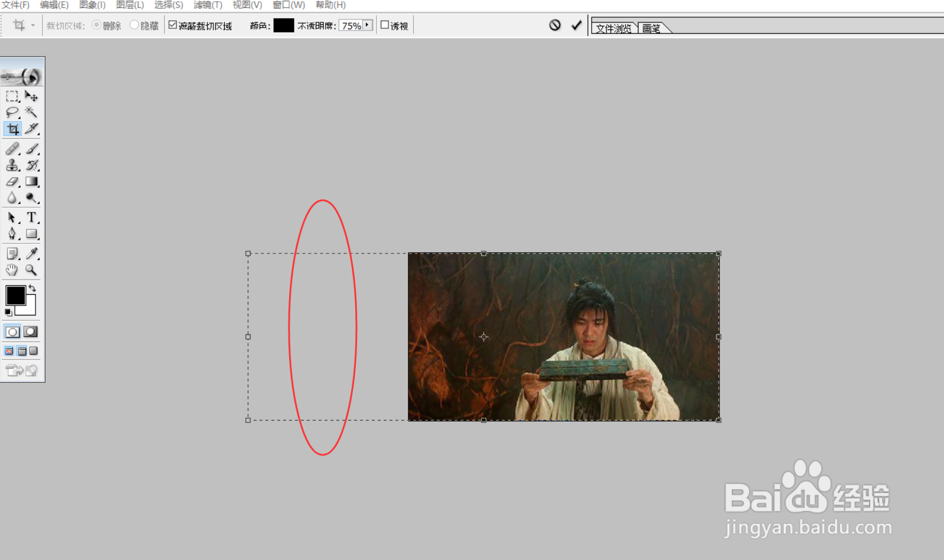The height and width of the screenshot is (560, 944).
Task: Reset default foreground and background colors
Action: coord(8,312)
